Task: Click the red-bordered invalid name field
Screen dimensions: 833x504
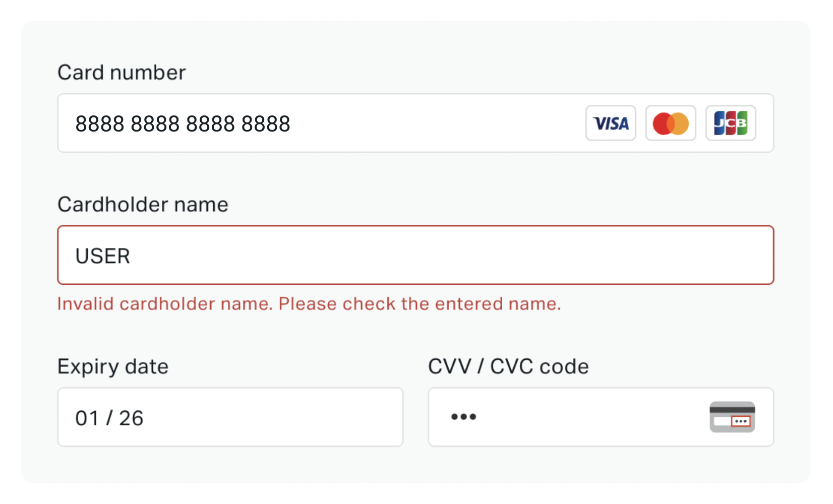Action: [415, 255]
